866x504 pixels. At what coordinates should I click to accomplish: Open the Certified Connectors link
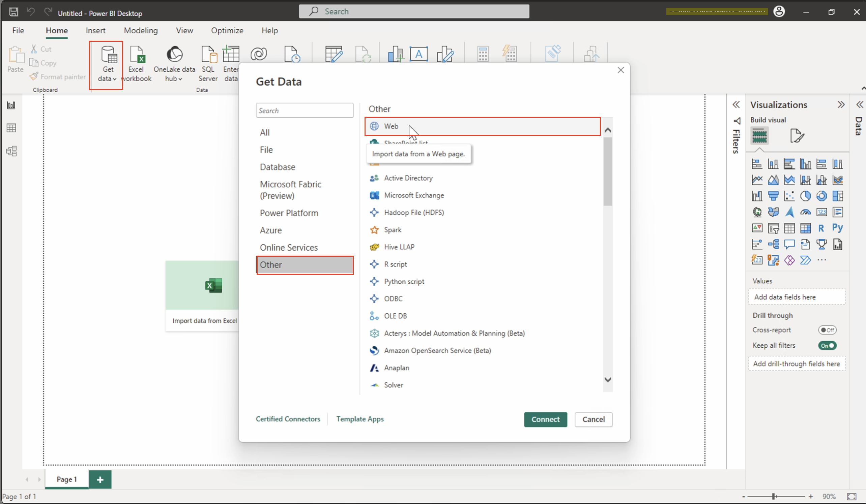(x=288, y=419)
